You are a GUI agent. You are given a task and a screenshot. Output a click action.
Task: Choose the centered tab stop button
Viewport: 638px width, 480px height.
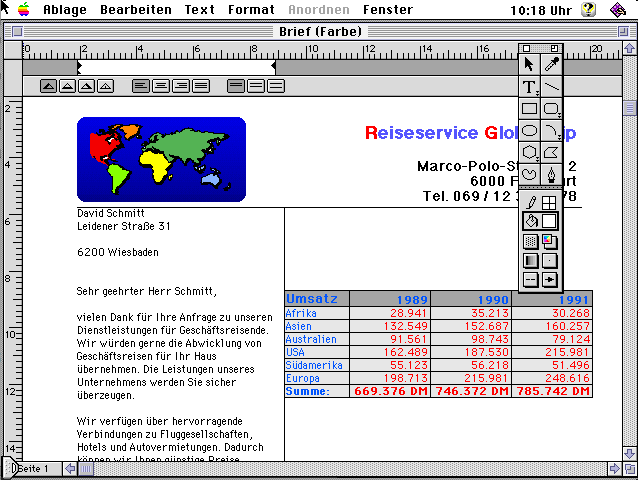(68, 86)
